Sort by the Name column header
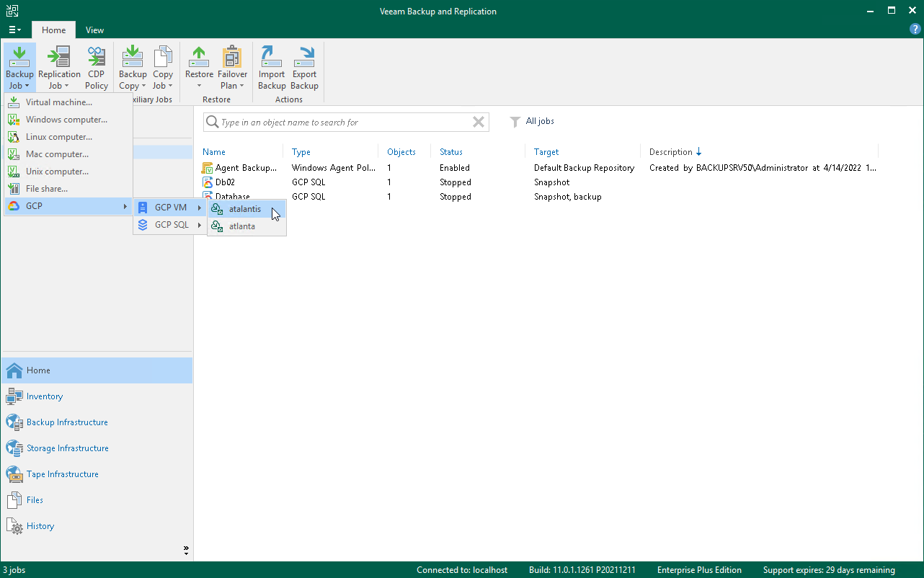924x578 pixels. (214, 152)
